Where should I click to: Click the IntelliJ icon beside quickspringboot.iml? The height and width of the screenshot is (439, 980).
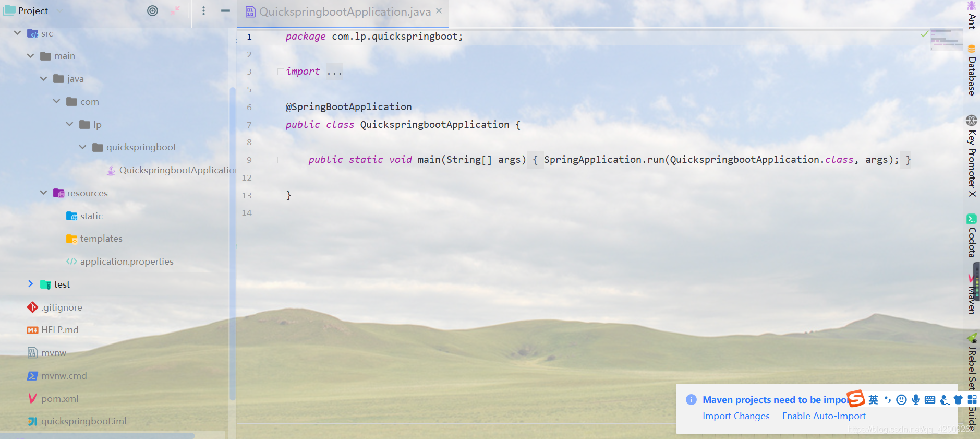point(32,421)
